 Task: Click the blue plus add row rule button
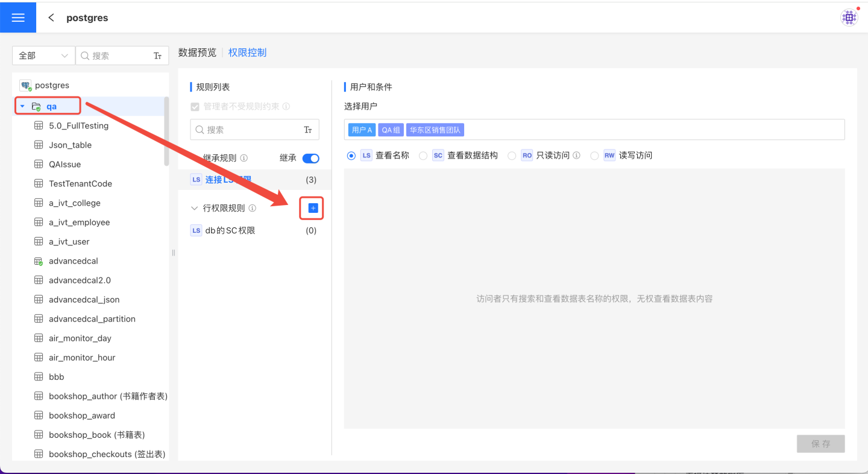[313, 208]
